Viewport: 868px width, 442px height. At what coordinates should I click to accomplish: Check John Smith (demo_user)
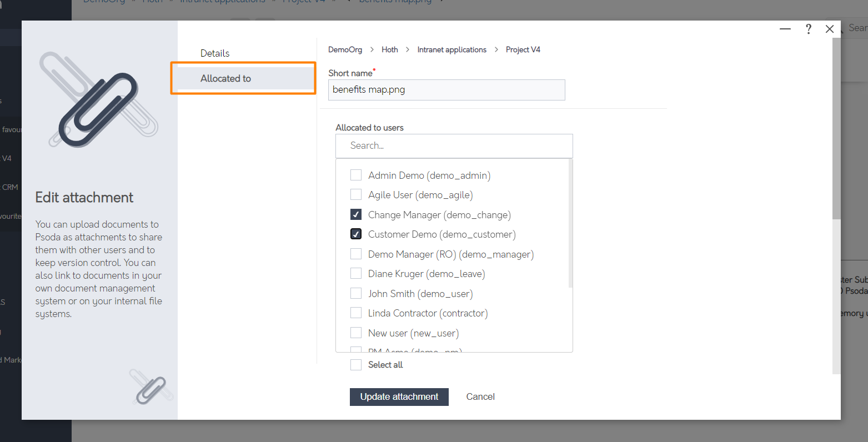point(355,293)
